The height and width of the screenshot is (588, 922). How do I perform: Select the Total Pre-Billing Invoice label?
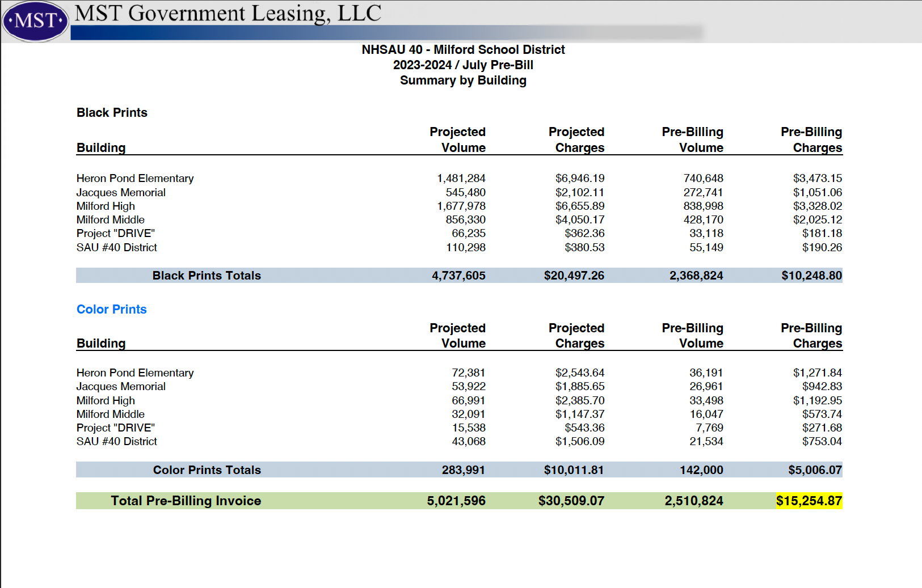(x=186, y=501)
